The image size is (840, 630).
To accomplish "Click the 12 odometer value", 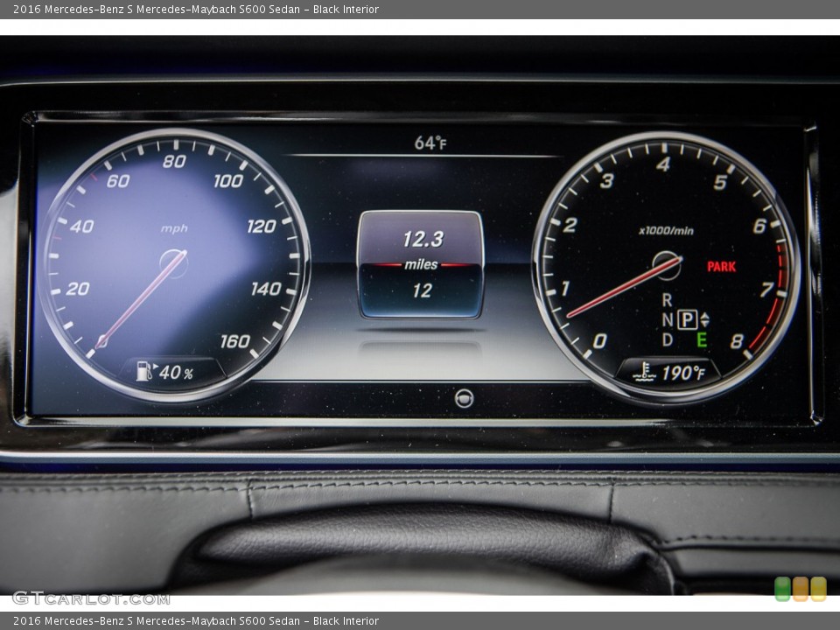I will point(422,290).
